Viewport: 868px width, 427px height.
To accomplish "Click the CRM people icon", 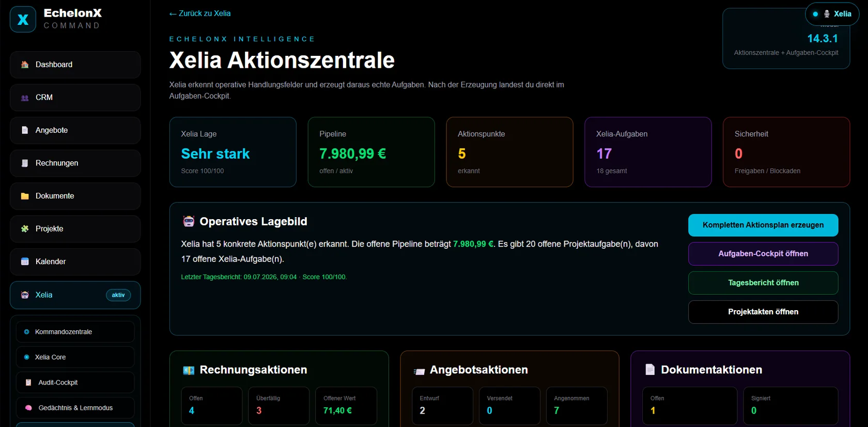I will coord(25,98).
